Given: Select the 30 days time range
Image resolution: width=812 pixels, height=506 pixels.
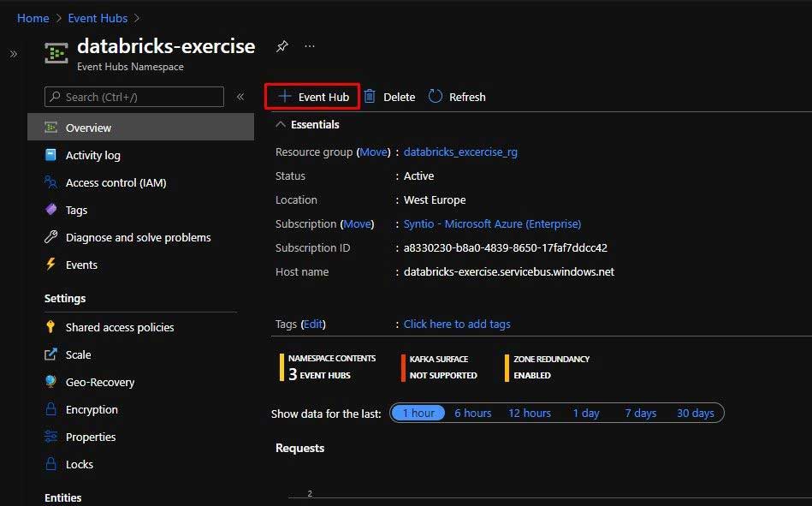Looking at the screenshot, I should pyautogui.click(x=696, y=414).
